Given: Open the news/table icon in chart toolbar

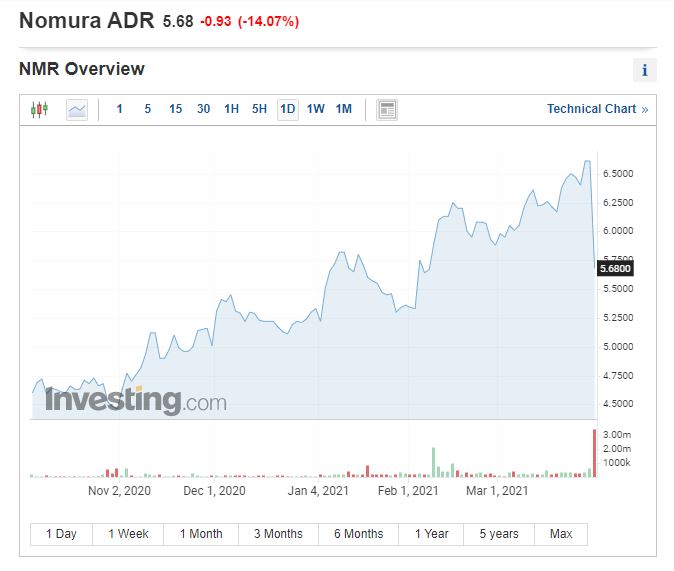Looking at the screenshot, I should point(387,109).
